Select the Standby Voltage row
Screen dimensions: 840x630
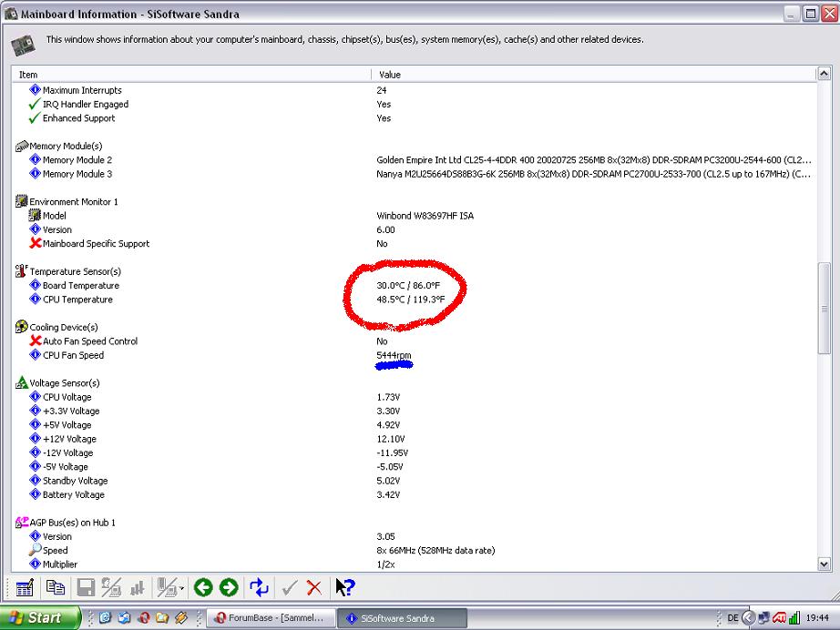[x=414, y=480]
